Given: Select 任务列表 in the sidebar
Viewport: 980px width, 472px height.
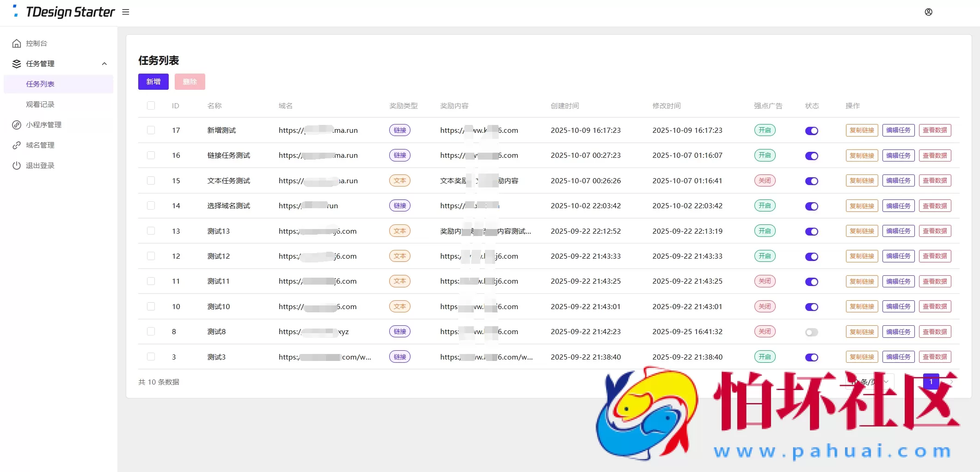Looking at the screenshot, I should (x=40, y=84).
